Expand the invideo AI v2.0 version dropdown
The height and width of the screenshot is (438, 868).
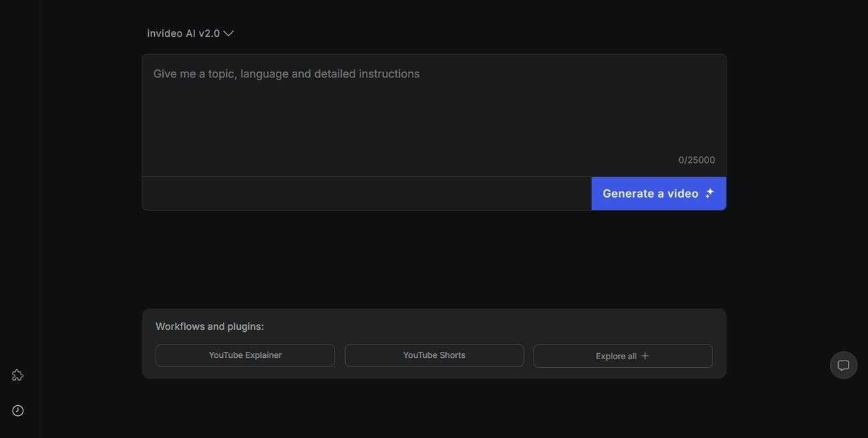point(190,33)
